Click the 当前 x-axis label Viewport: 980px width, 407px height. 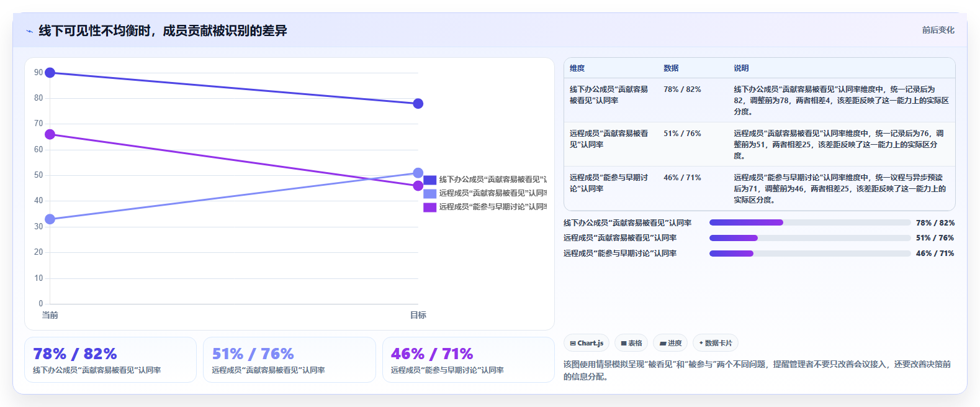(x=50, y=315)
